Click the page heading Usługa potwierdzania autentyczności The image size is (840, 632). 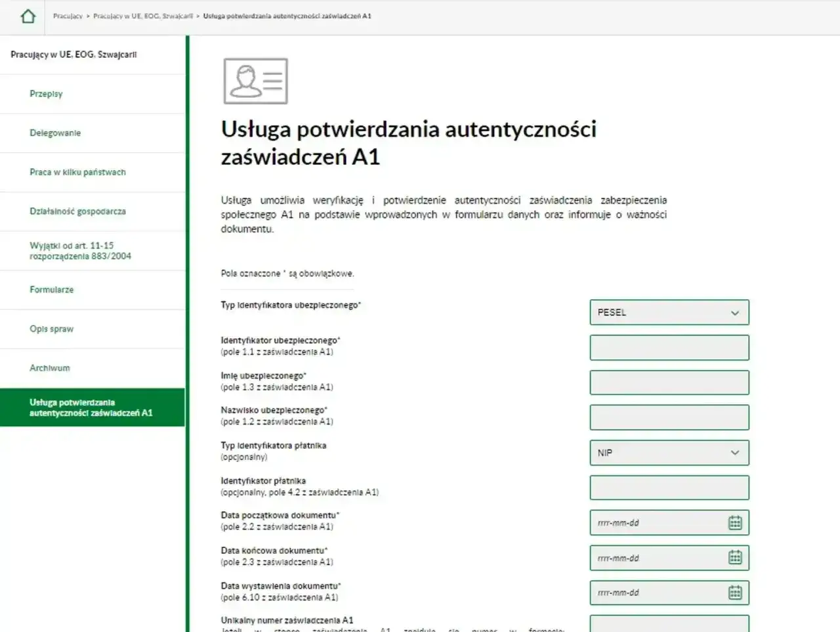click(x=408, y=143)
